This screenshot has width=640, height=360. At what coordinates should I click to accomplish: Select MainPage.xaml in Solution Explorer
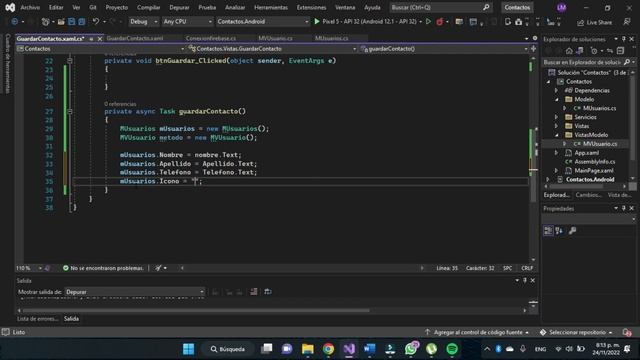coord(593,171)
